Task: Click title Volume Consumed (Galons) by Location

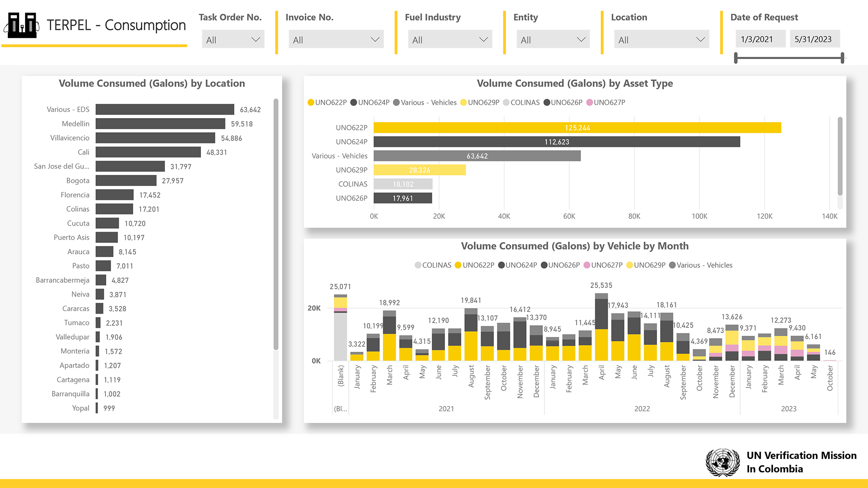Action: point(152,83)
